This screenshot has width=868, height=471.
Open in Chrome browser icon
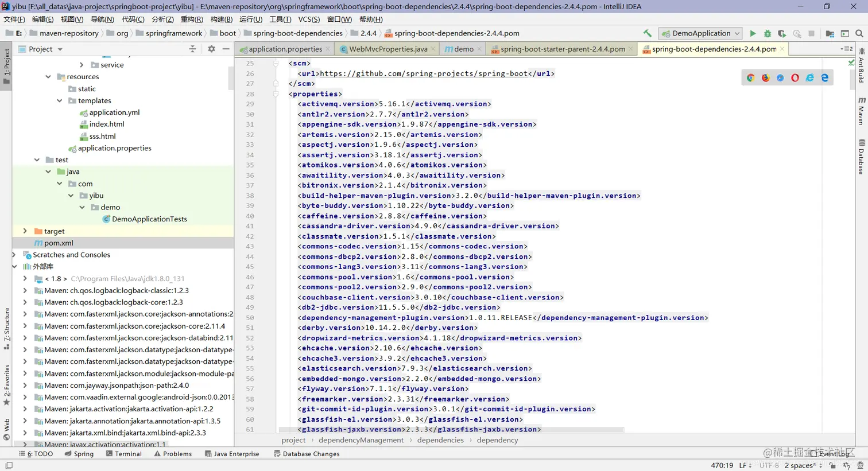coord(750,77)
